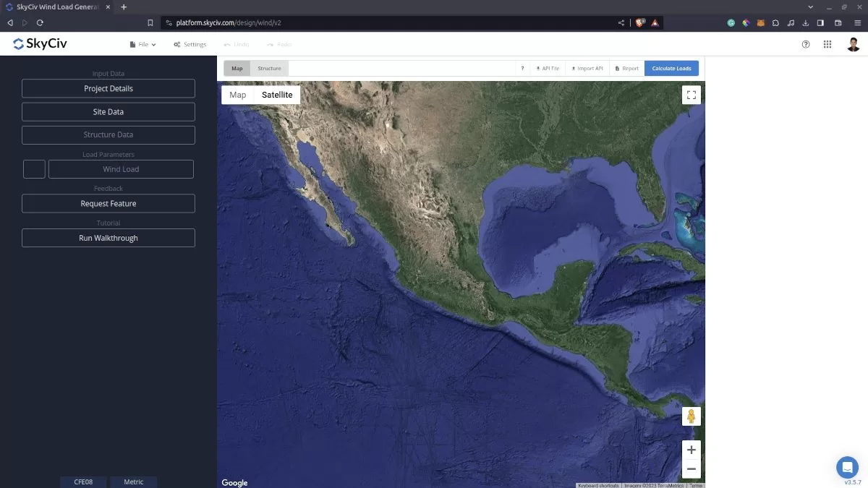Click the user profile avatar
This screenshot has height=488, width=868.
tap(854, 44)
